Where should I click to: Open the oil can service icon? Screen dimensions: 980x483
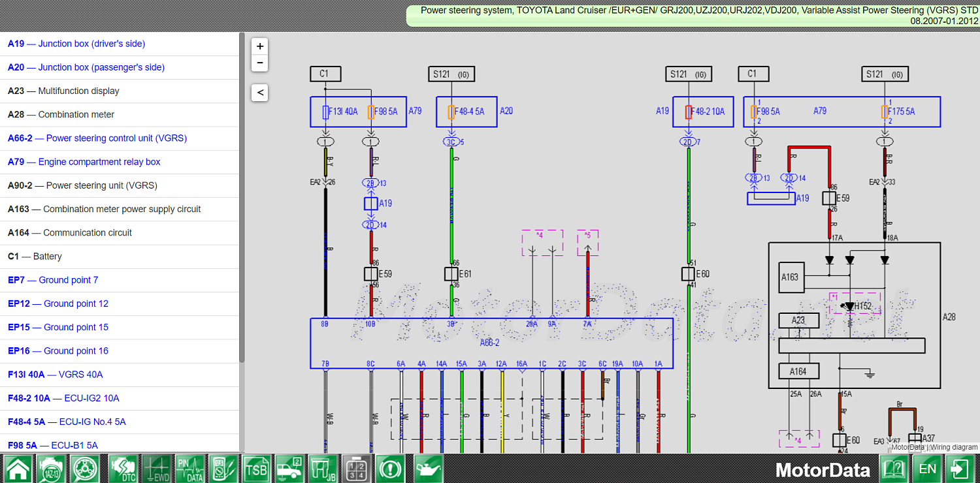[428, 469]
